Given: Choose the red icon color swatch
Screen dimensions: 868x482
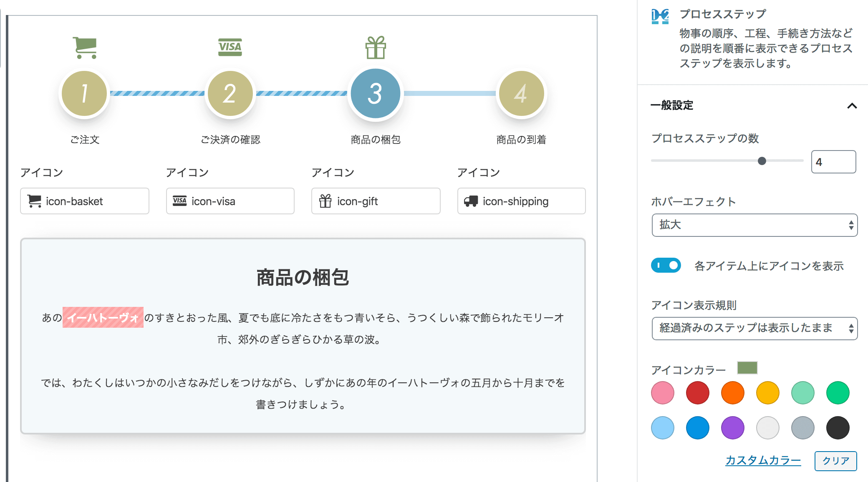Looking at the screenshot, I should 697,393.
